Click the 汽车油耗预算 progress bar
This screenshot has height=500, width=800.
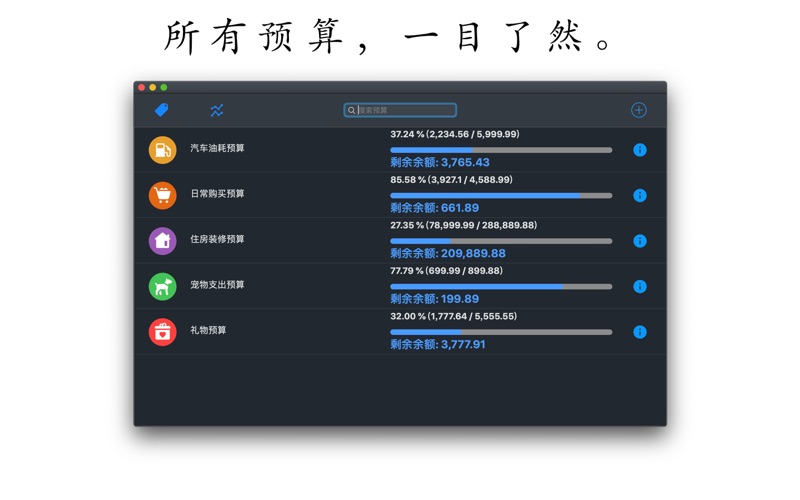tap(501, 150)
